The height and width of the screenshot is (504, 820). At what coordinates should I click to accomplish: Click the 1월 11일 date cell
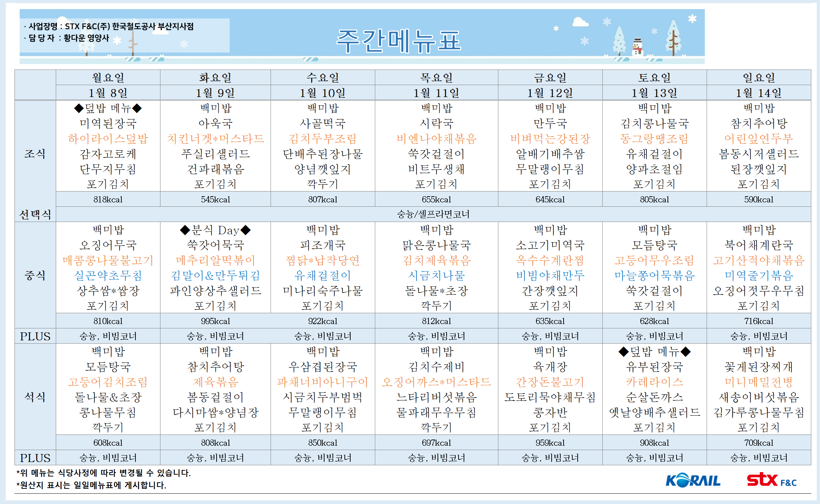point(436,93)
